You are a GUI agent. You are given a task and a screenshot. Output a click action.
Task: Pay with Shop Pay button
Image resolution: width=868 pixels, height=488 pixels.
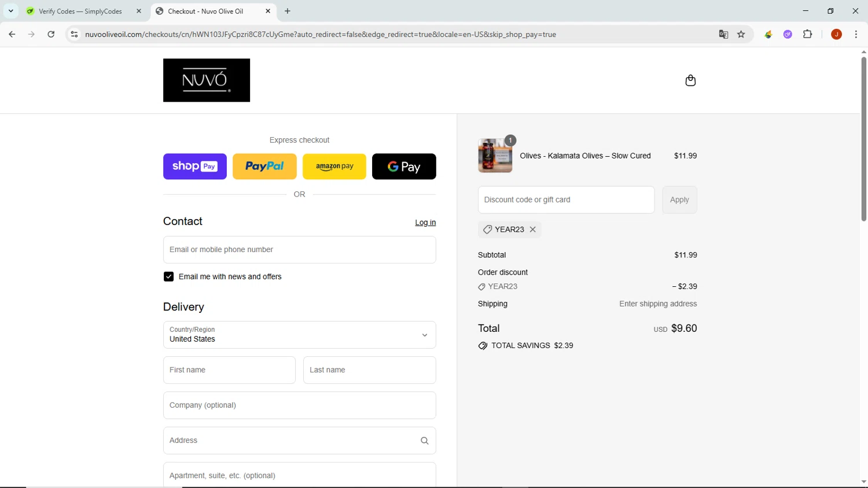pyautogui.click(x=195, y=167)
